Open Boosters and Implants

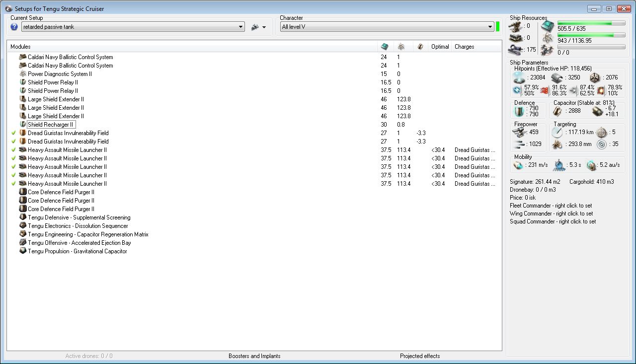pos(254,356)
